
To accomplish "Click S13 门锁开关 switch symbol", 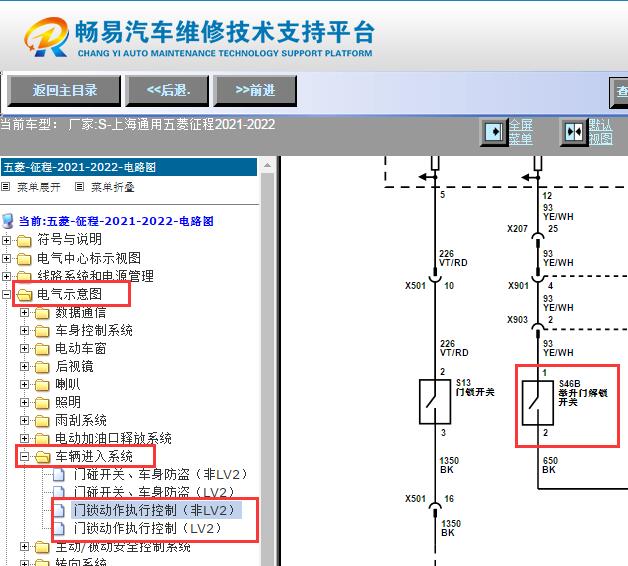I will click(x=435, y=402).
